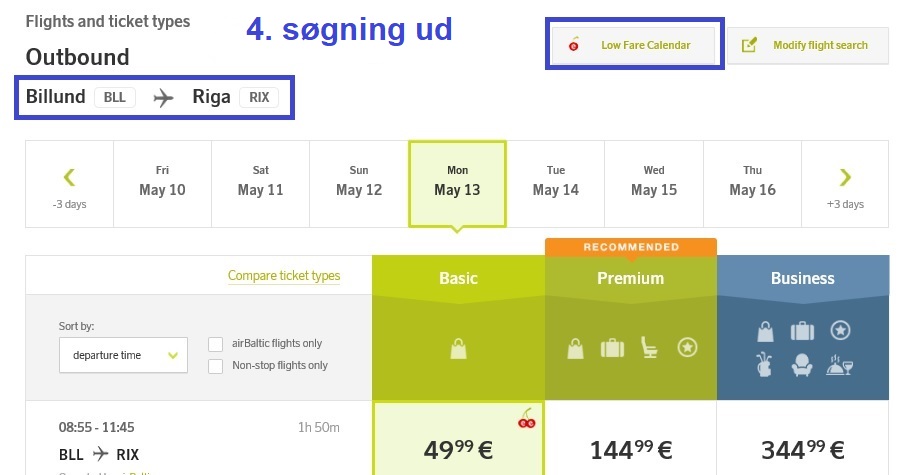This screenshot has width=911, height=475.
Task: Choose the 49.99 € Basic fare
Action: click(x=458, y=448)
